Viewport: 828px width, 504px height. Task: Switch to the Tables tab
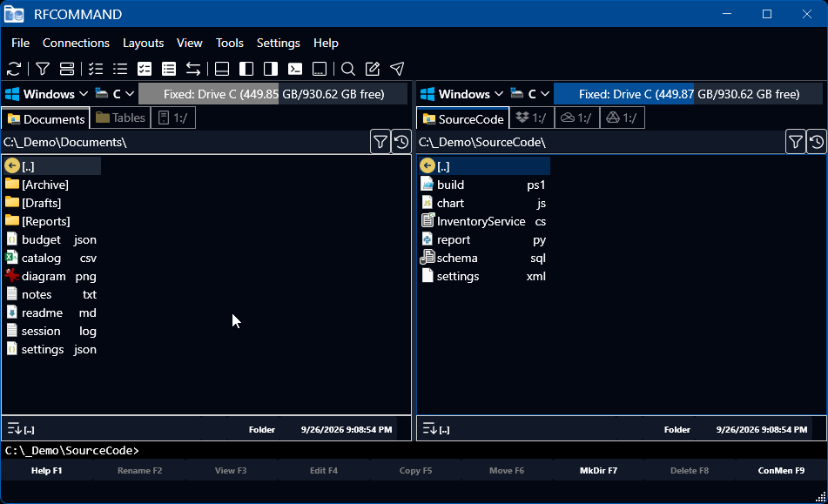120,118
